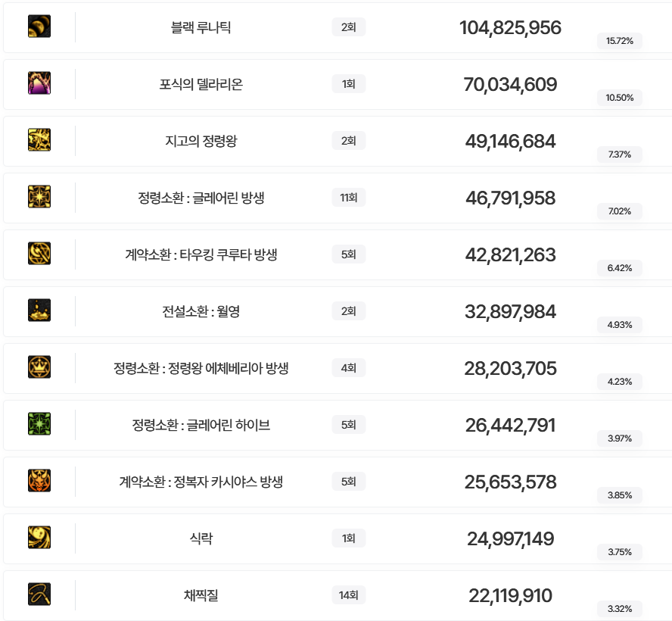The height and width of the screenshot is (621, 672).
Task: Click the 10.50% damage share badge
Action: 620,98
